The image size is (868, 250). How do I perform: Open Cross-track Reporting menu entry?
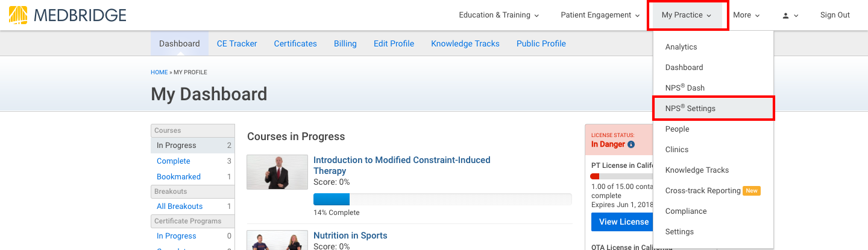(703, 191)
